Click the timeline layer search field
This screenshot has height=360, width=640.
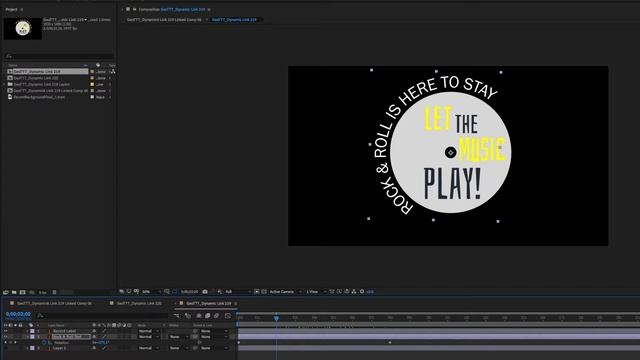click(102, 316)
